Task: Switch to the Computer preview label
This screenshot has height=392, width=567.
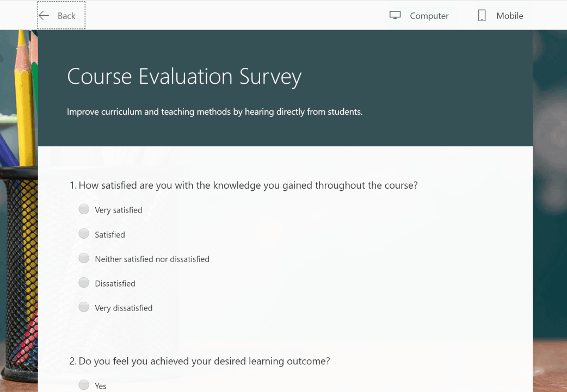Action: pos(429,16)
